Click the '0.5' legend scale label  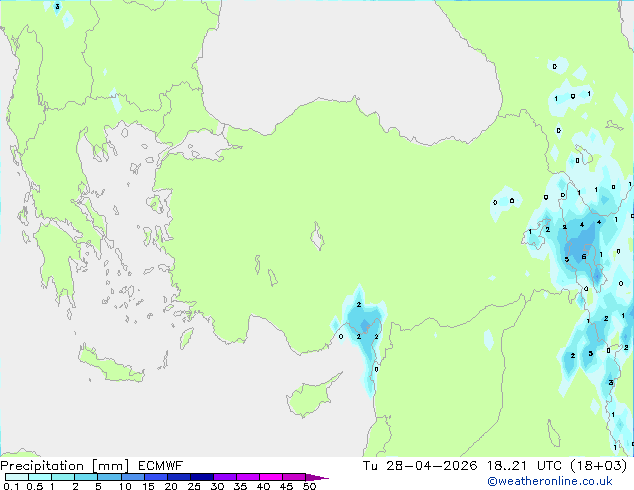click(35, 486)
